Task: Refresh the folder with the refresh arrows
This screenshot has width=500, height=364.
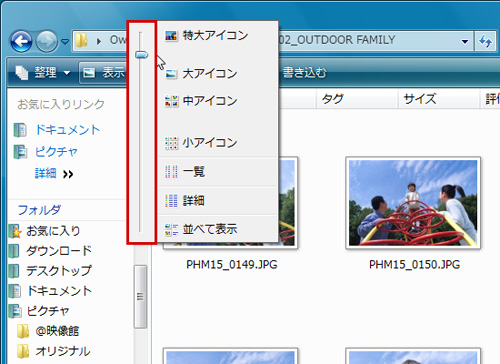Action: (x=485, y=42)
